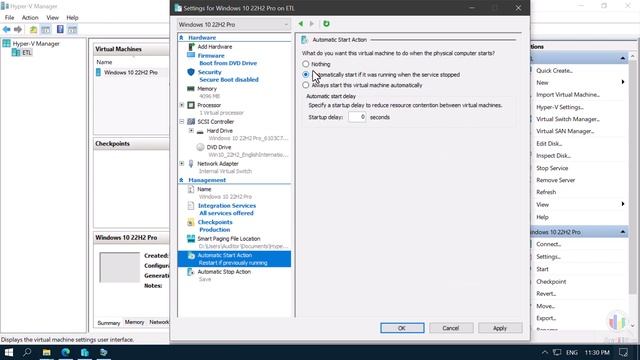This screenshot has width=640, height=360.
Task: Click Quick Create in Actions pane
Action: tap(554, 71)
